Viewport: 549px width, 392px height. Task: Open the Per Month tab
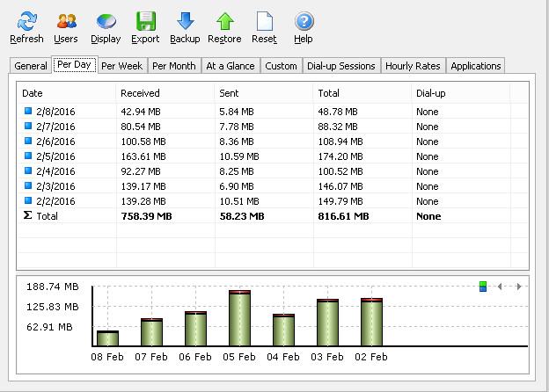coord(173,66)
